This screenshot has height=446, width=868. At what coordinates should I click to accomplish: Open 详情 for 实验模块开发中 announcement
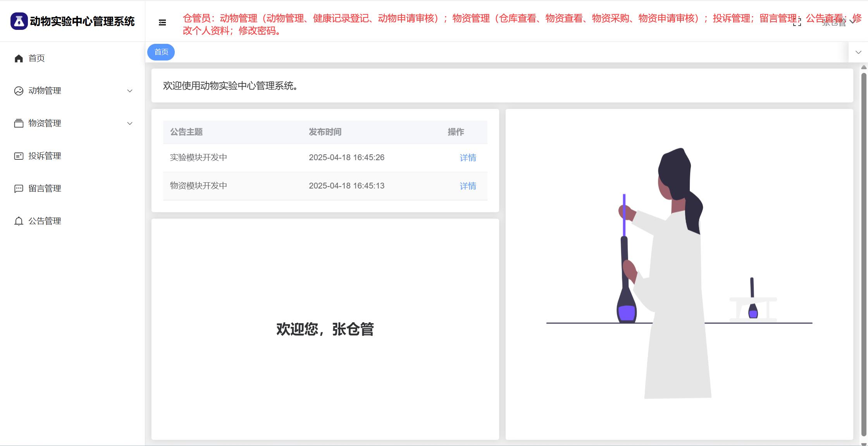(468, 157)
